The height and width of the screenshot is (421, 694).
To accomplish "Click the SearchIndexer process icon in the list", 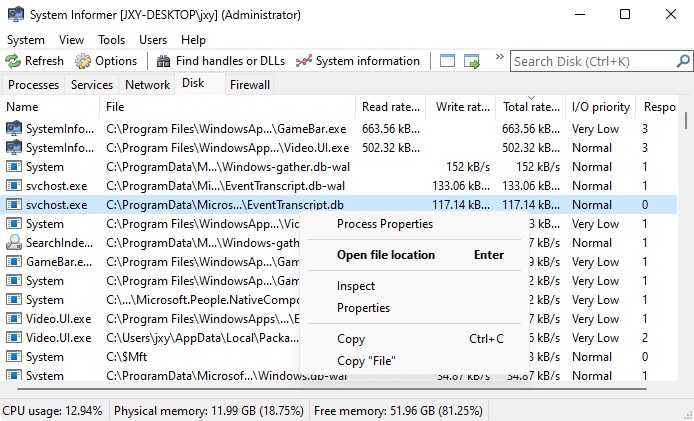I will 14,243.
